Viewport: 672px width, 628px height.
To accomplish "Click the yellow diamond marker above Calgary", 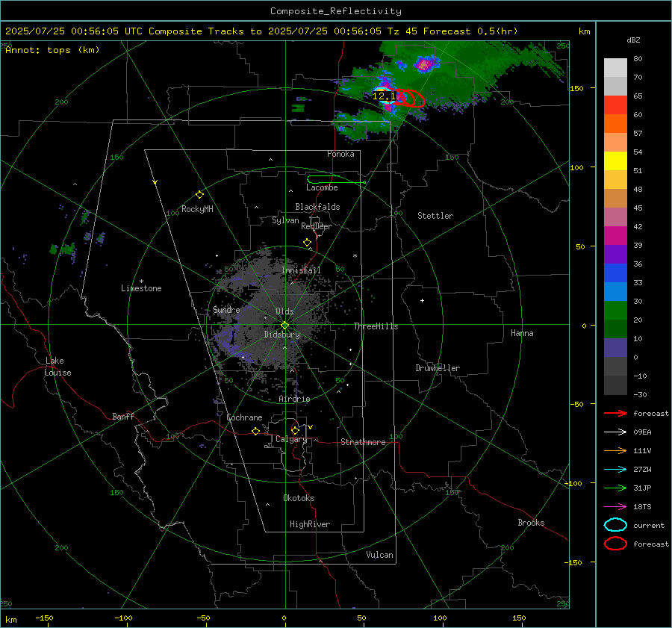I will point(295,430).
